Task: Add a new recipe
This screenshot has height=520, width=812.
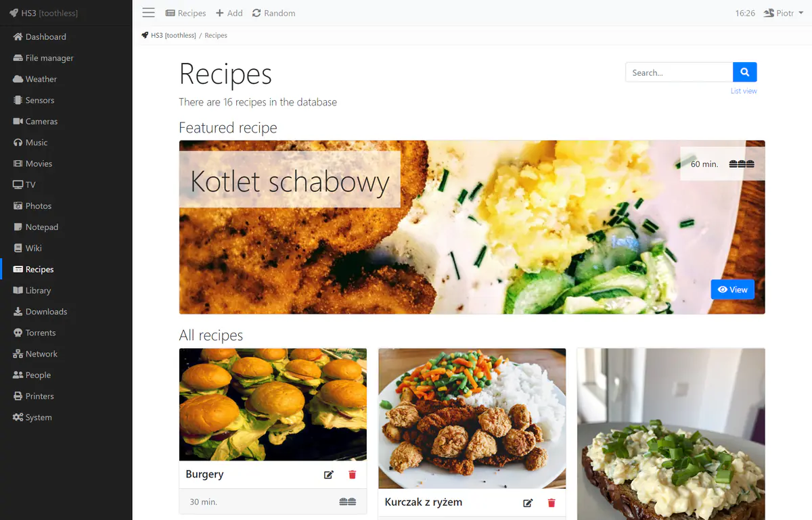Action: [x=229, y=13]
